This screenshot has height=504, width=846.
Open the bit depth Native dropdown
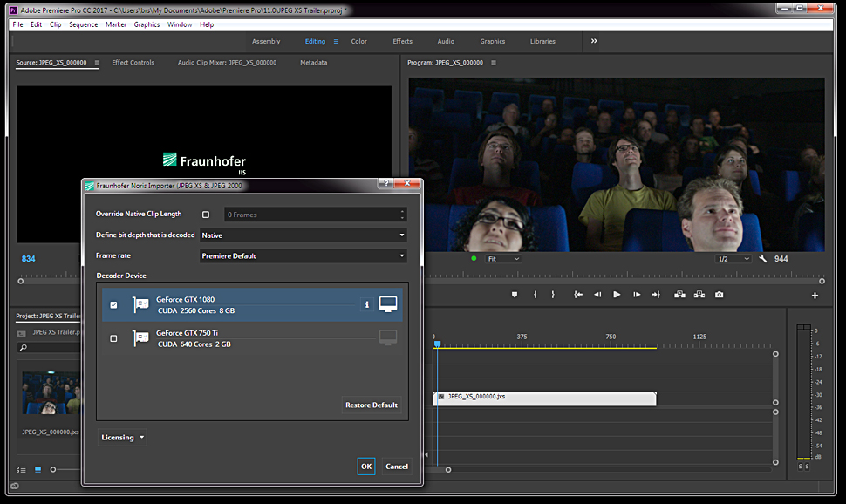coord(303,235)
